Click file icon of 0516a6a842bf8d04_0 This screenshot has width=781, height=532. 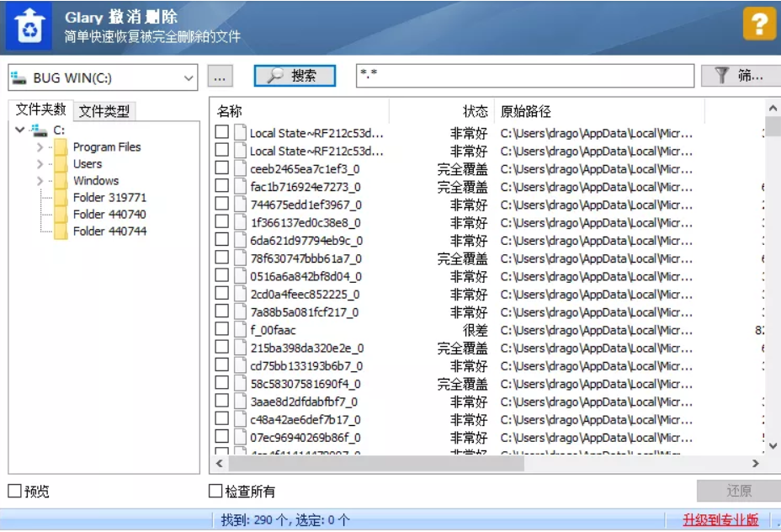point(240,276)
